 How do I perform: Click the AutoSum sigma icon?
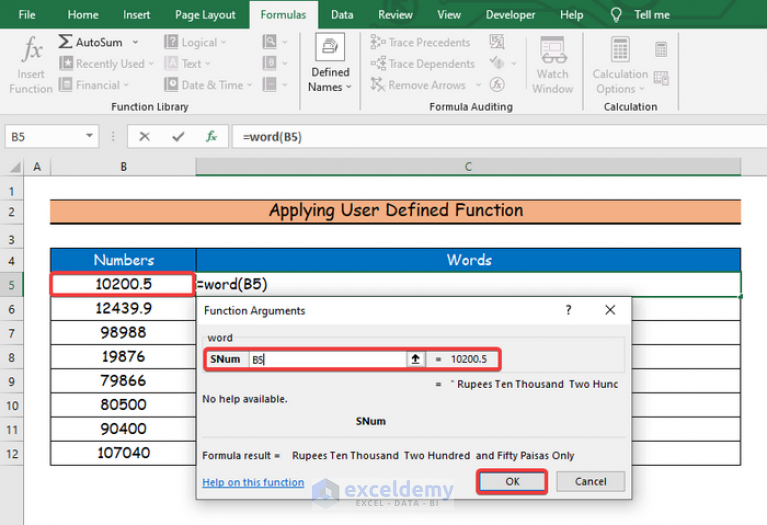pos(66,42)
